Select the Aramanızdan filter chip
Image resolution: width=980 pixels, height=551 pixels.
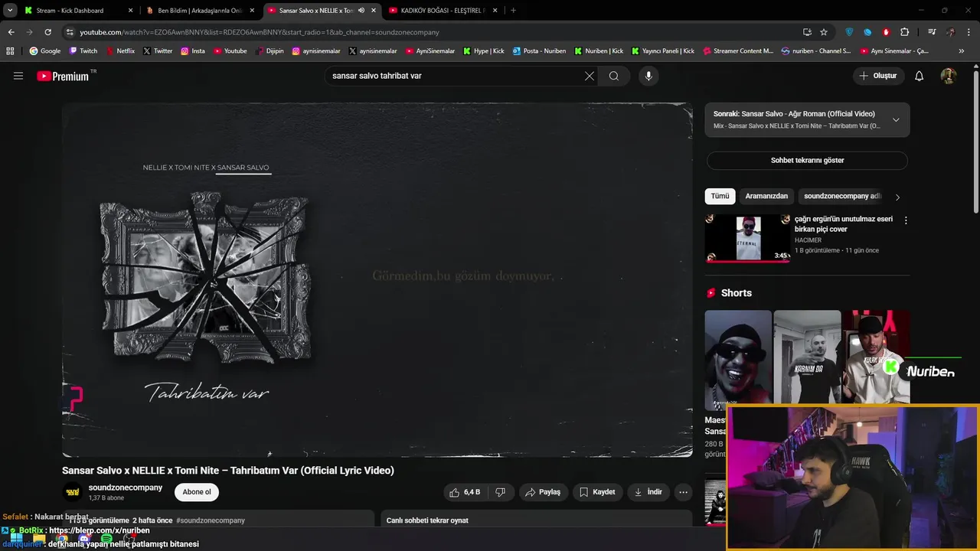tap(766, 196)
